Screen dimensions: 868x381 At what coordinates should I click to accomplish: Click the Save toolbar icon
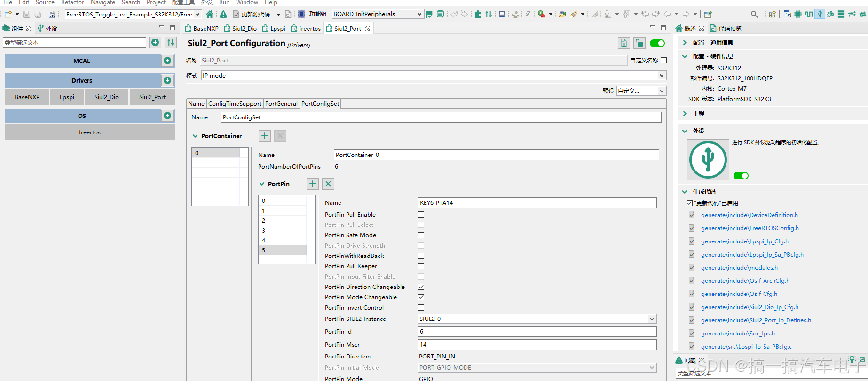click(26, 14)
